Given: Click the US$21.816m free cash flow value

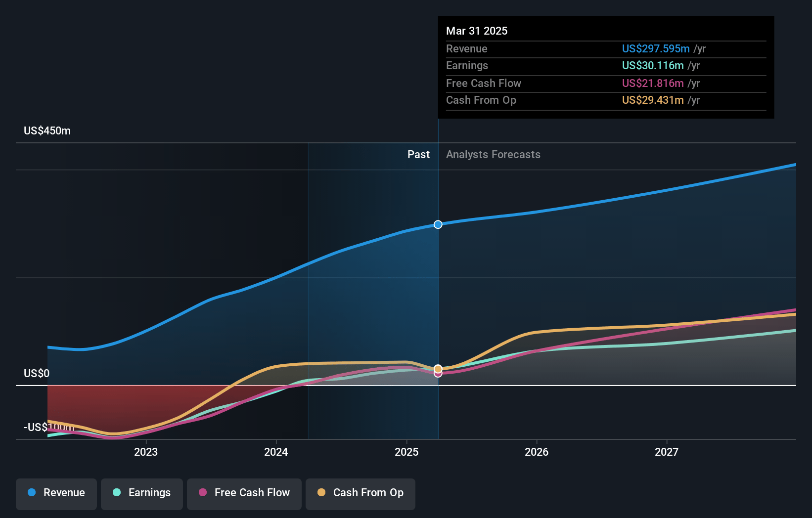Looking at the screenshot, I should pyautogui.click(x=653, y=83).
